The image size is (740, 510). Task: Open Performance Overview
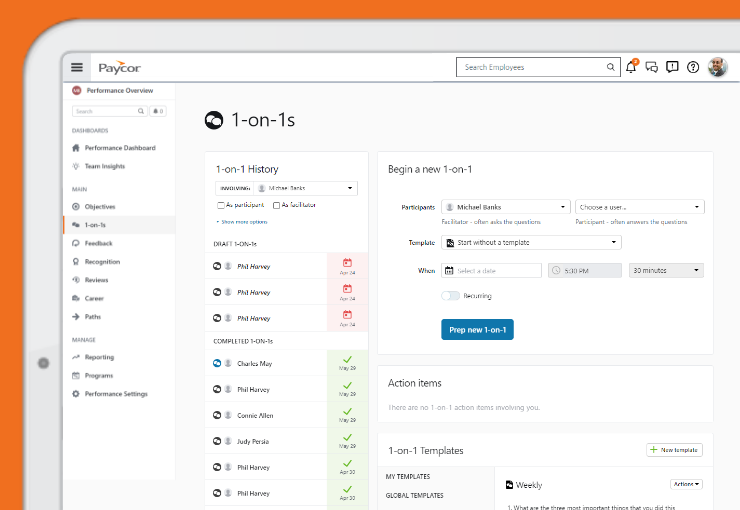point(119,91)
